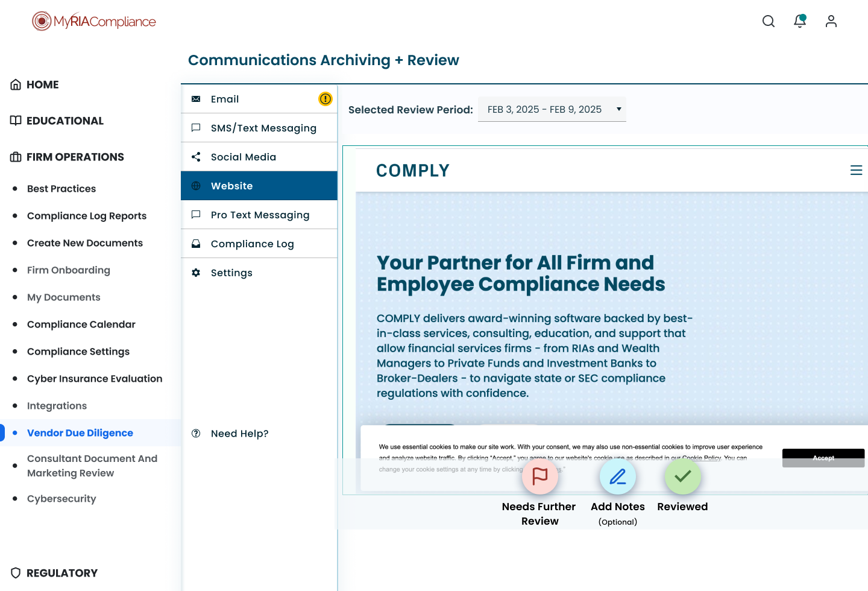Open Integrations link
868x591 pixels.
57,406
